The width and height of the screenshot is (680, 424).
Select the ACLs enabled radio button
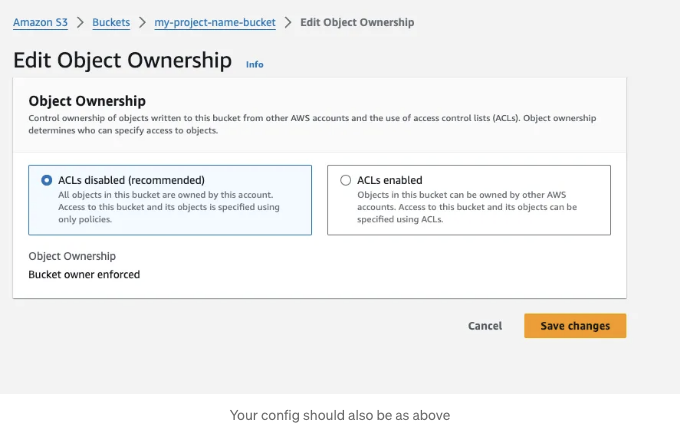tap(345, 180)
